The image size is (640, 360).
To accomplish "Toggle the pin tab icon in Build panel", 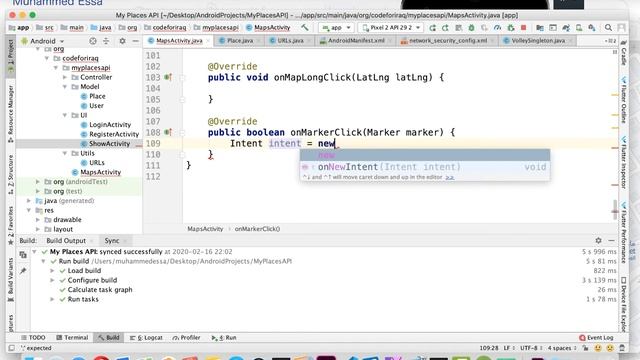I will pyautogui.click(x=23, y=271).
